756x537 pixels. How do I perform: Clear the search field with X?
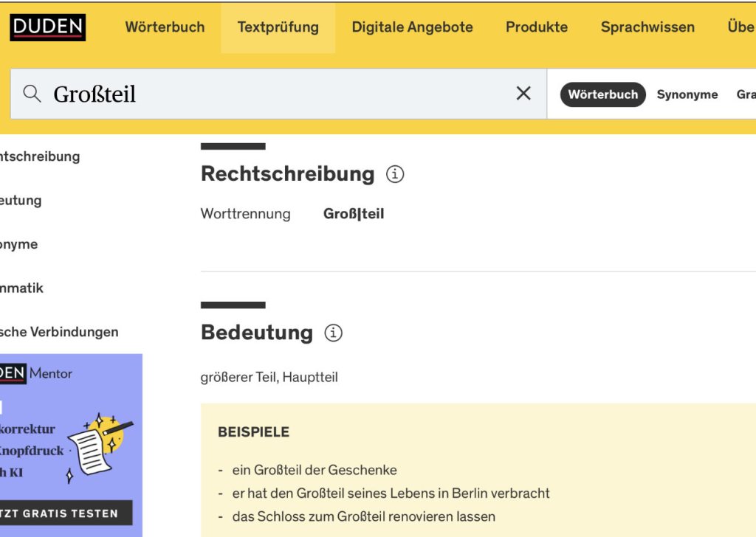point(523,93)
